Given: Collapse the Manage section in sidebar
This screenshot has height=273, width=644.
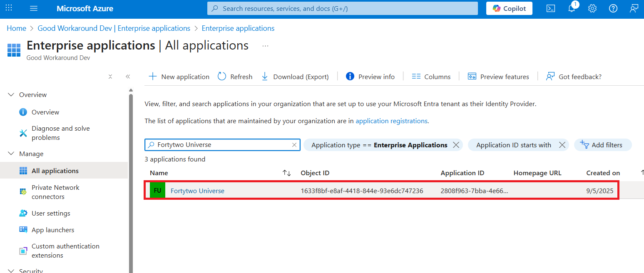Looking at the screenshot, I should 11,154.
